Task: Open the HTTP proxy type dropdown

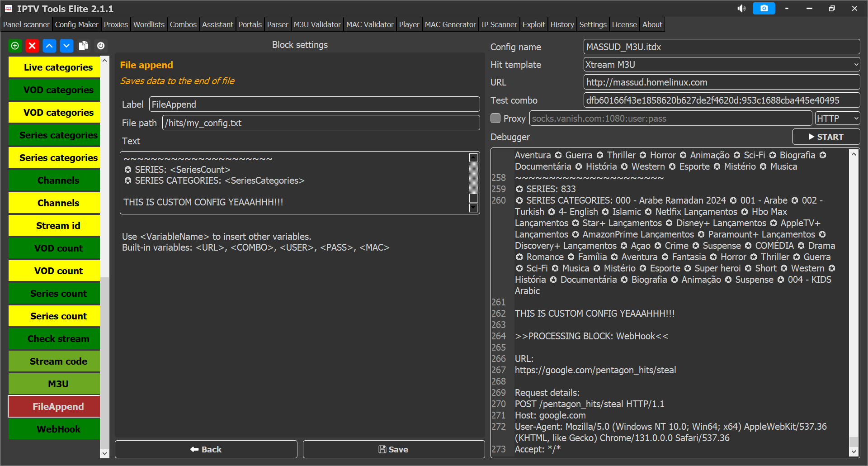Action: click(837, 119)
